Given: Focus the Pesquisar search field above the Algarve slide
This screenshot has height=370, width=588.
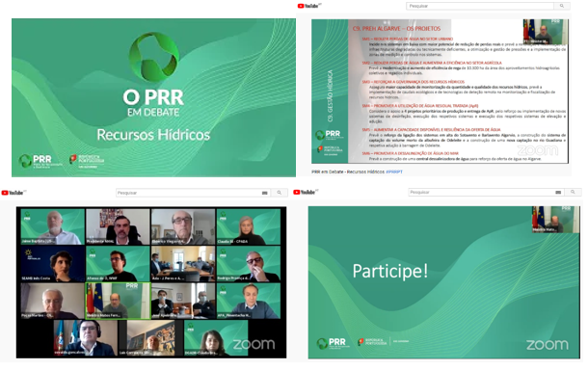Looking at the screenshot, I should 480,6.
